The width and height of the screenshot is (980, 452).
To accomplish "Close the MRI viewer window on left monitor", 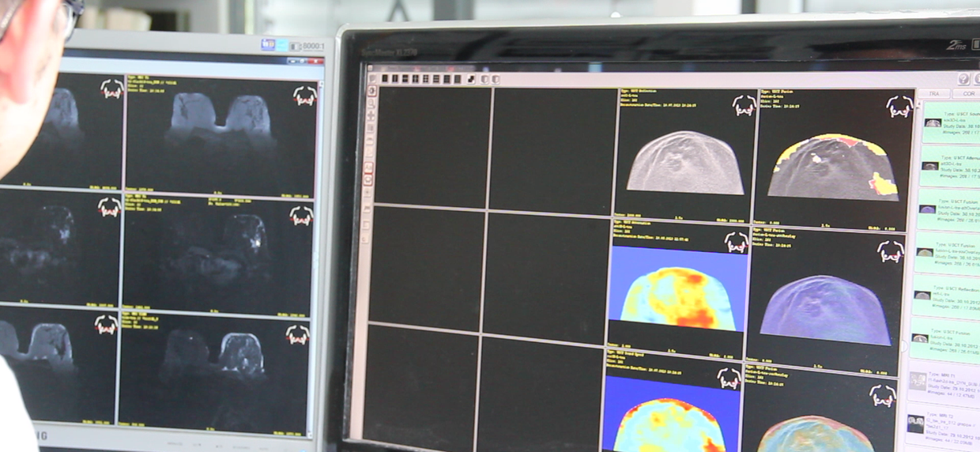I will click(316, 60).
